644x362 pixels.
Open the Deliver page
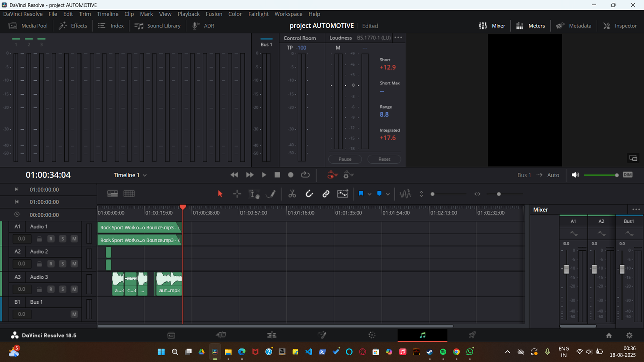point(472,335)
